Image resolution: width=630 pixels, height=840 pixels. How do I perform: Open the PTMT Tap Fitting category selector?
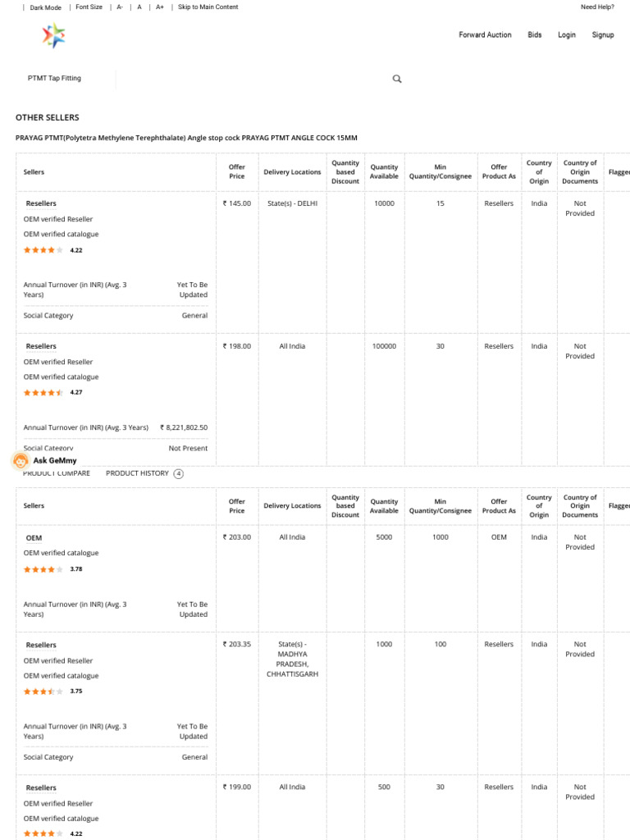coord(55,79)
